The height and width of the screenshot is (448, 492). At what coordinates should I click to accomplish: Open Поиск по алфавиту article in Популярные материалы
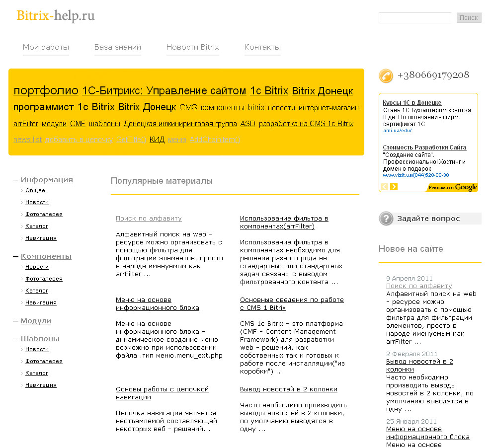tap(149, 218)
